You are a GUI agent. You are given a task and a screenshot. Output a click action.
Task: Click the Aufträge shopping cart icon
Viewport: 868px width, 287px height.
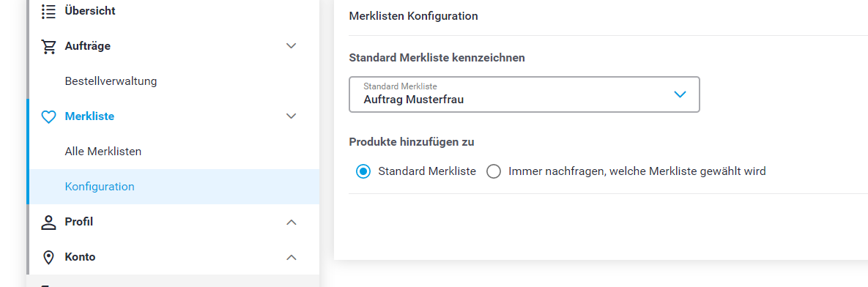tap(49, 46)
